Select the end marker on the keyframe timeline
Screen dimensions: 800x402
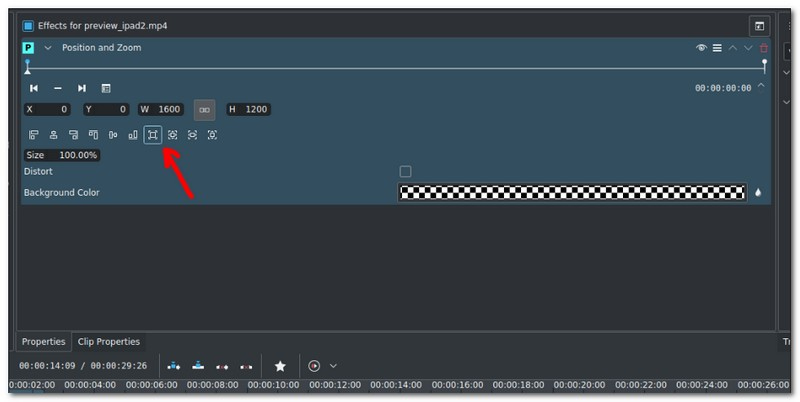click(x=764, y=66)
